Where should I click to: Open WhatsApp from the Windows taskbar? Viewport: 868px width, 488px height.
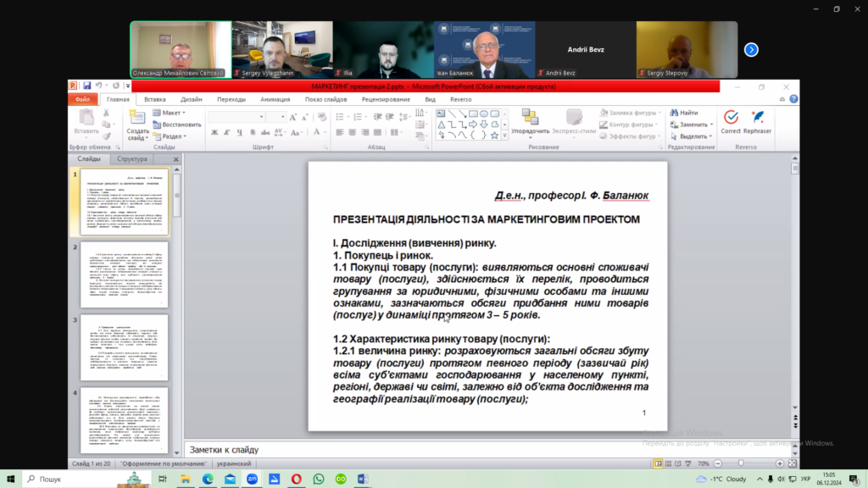[319, 479]
